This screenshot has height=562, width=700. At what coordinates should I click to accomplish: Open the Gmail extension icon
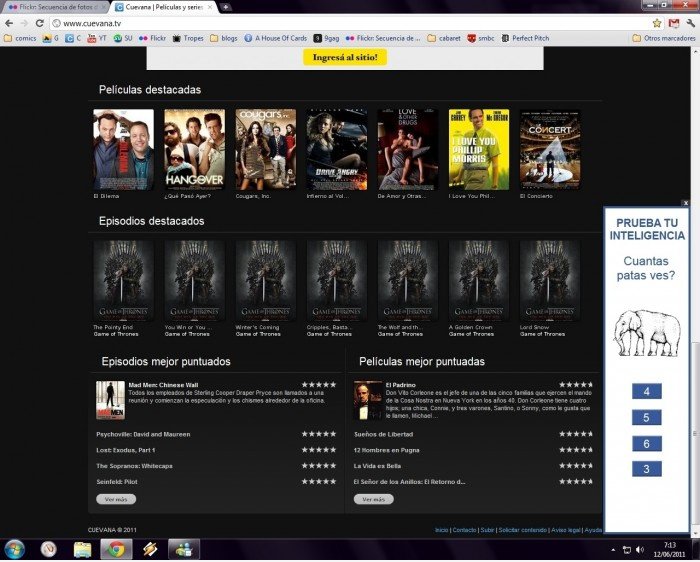click(674, 23)
